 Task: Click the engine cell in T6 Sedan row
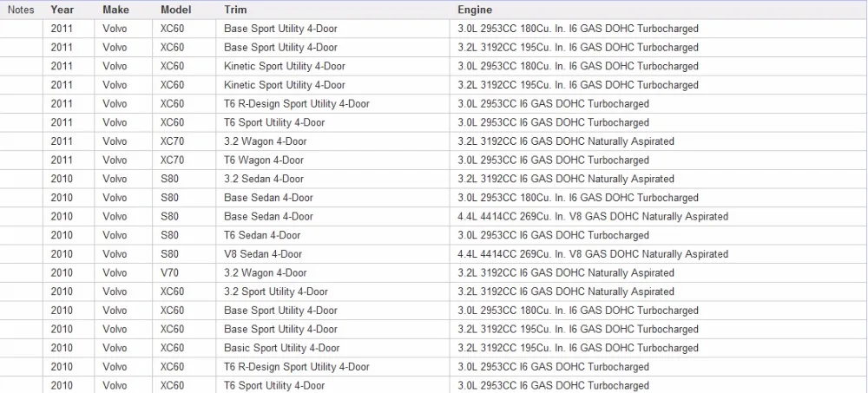659,235
